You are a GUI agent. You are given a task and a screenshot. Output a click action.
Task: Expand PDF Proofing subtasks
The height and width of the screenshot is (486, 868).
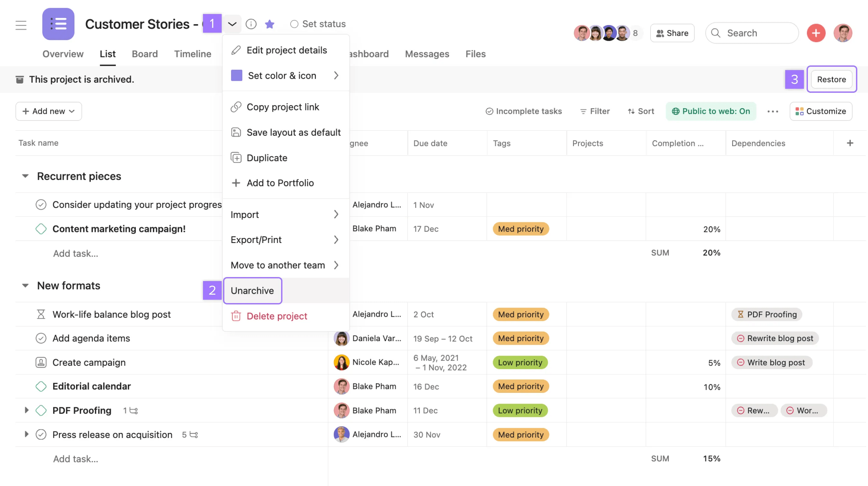[27, 410]
